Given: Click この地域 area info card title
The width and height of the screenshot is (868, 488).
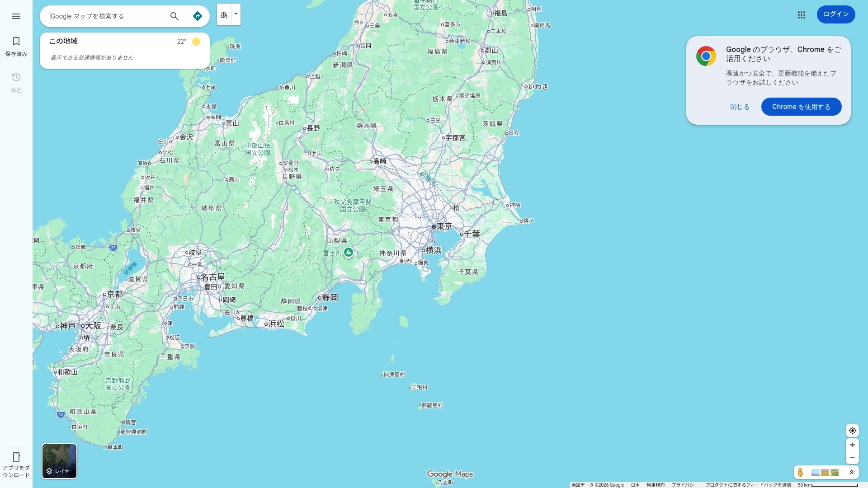Looking at the screenshot, I should (x=63, y=41).
